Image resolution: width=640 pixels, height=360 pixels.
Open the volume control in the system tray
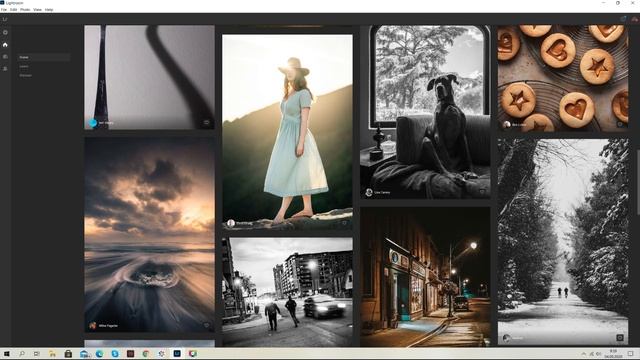tap(599, 354)
